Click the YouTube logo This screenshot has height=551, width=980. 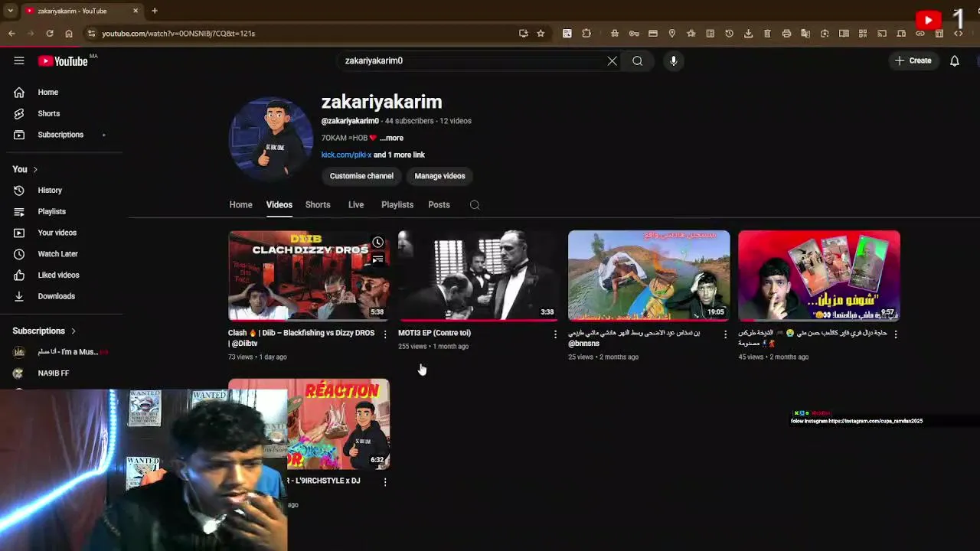click(64, 61)
